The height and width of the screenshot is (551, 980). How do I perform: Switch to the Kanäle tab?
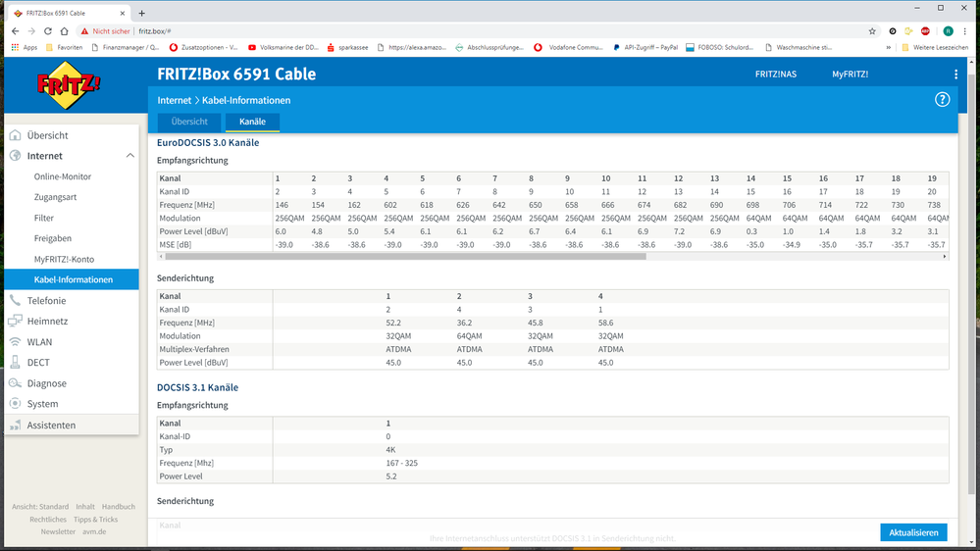252,122
